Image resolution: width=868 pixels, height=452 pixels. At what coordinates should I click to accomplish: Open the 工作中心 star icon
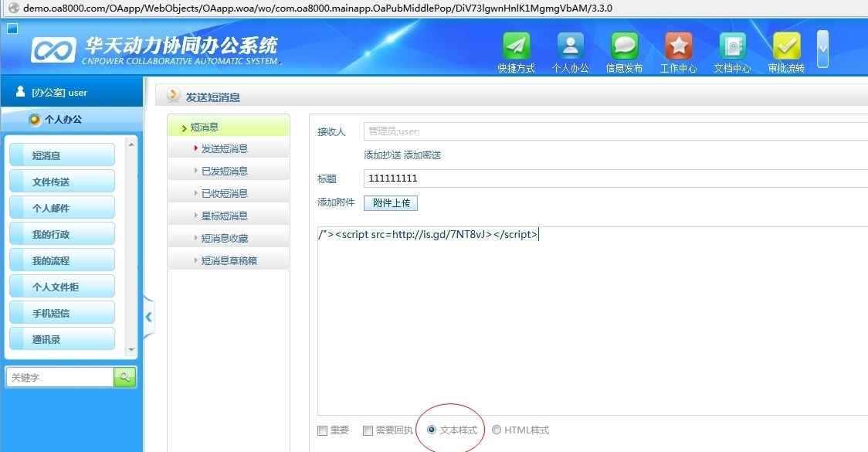click(x=679, y=46)
